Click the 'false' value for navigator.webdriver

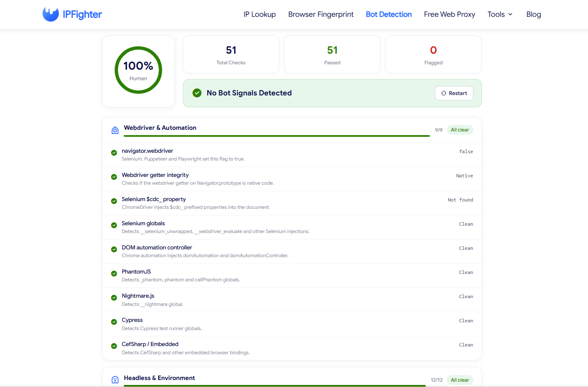click(466, 152)
